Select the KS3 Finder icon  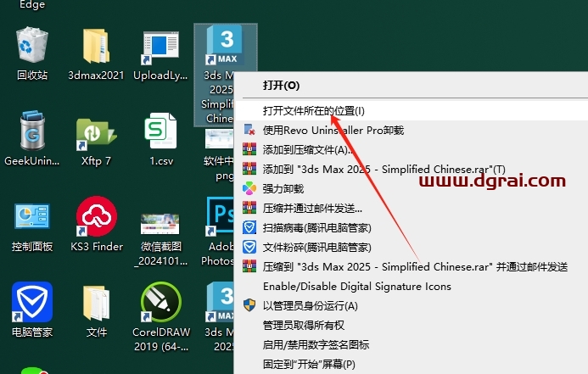97,224
